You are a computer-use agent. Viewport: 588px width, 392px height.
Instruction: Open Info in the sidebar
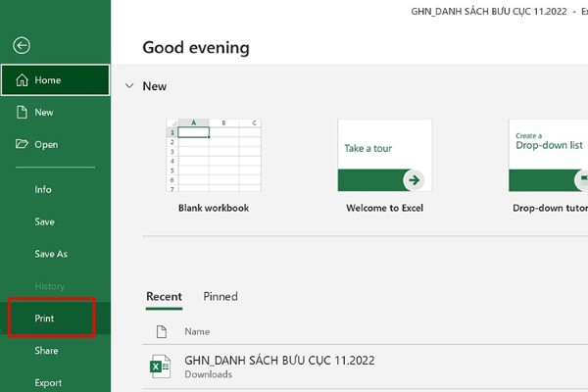click(43, 189)
